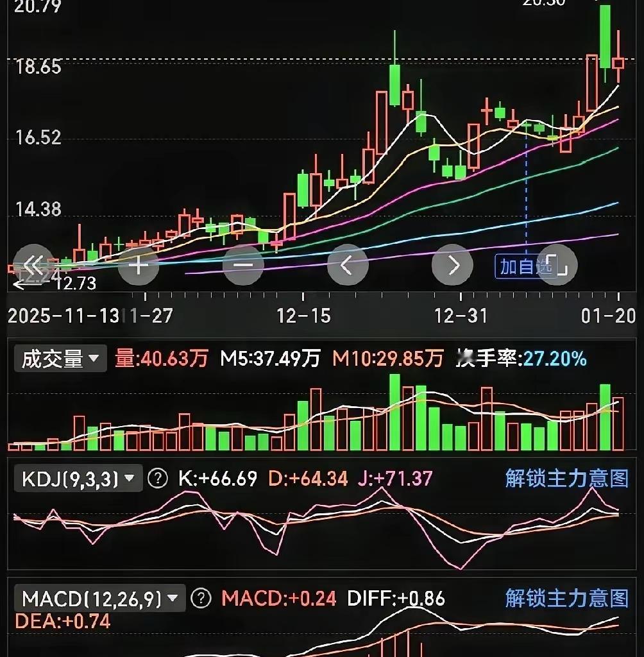644x657 pixels.
Task: Open the KDJ(9,3,3) indicator dropdown
Action: coord(78,478)
